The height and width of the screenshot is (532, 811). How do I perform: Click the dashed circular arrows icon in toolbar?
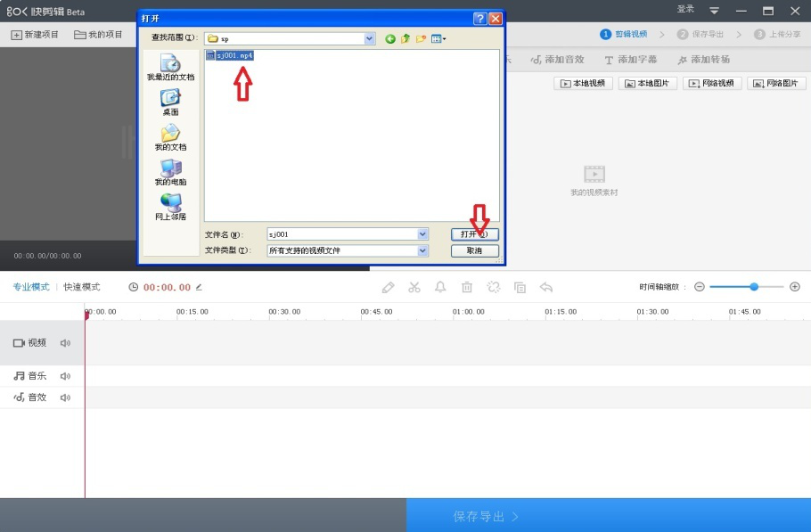494,288
